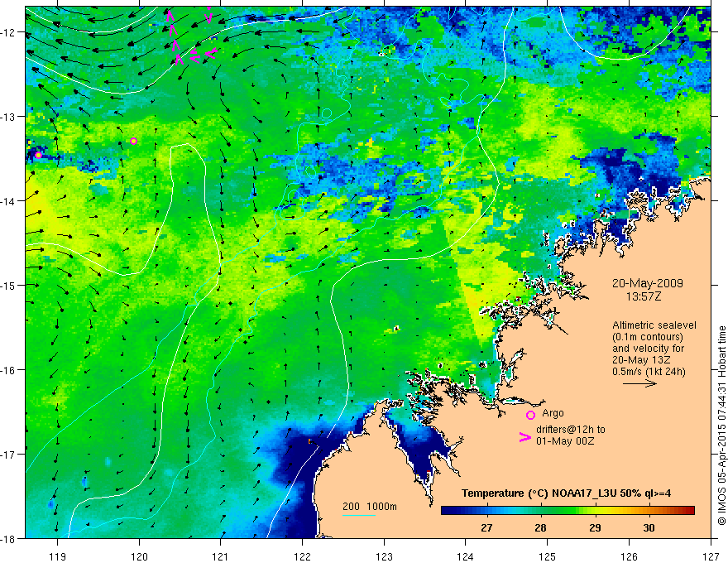The height and width of the screenshot is (563, 728).
Task: Click the 'and velocity for' text line
Action: coord(648,349)
